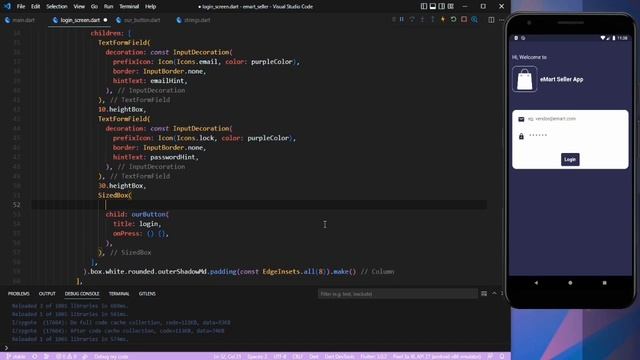640x360 pixels.
Task: Click the Flutter version status item
Action: coord(373,356)
